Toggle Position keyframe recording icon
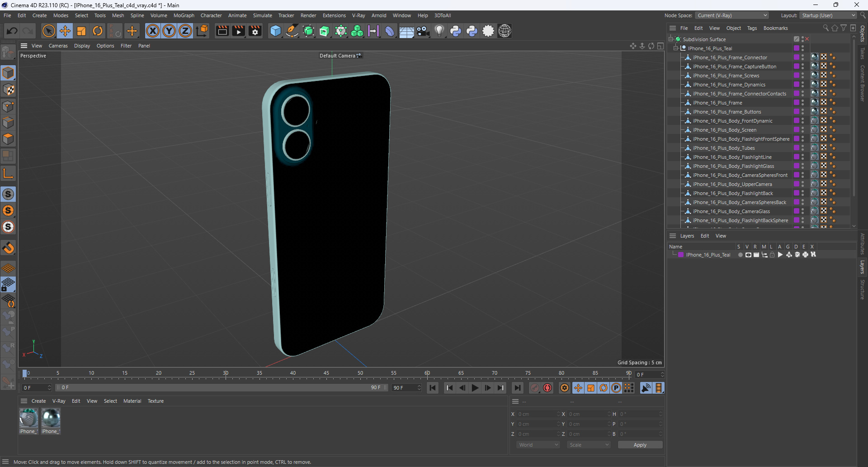This screenshot has width=868, height=467. click(x=578, y=388)
